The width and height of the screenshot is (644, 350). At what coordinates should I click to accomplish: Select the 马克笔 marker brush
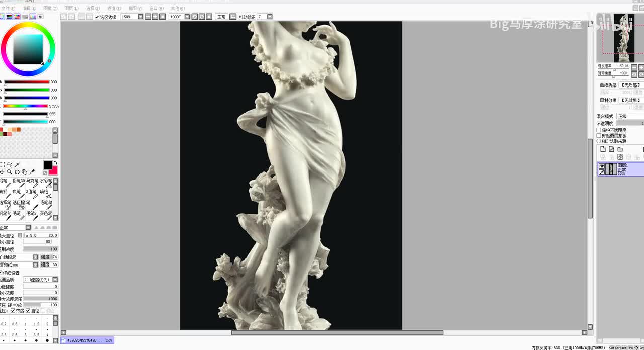[x=32, y=183]
